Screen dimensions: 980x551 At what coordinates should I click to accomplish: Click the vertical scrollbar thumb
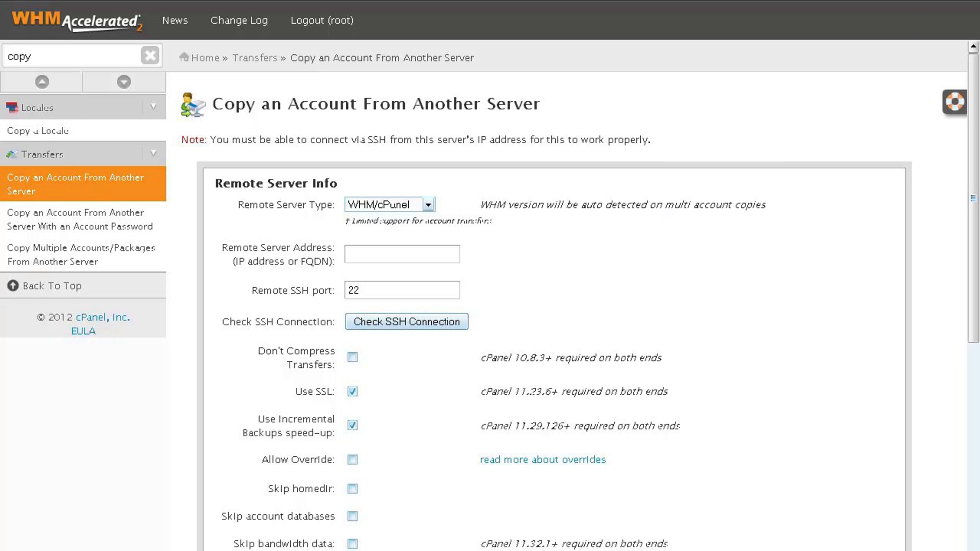973,198
